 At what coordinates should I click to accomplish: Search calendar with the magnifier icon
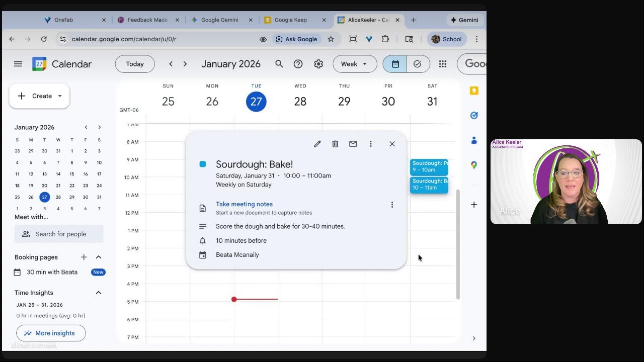click(x=279, y=64)
